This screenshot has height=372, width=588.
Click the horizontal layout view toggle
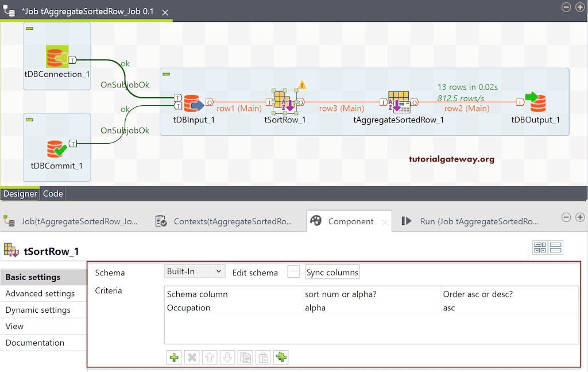pos(540,247)
